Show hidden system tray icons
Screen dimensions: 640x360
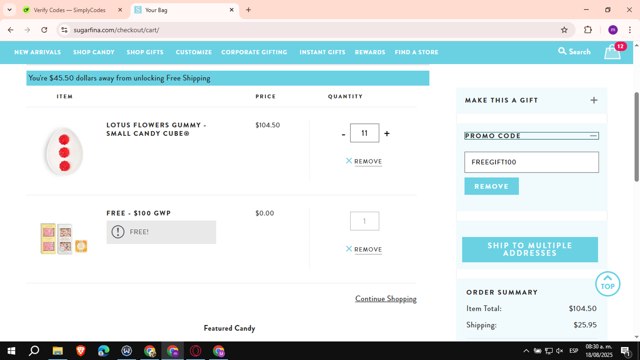tap(526, 351)
